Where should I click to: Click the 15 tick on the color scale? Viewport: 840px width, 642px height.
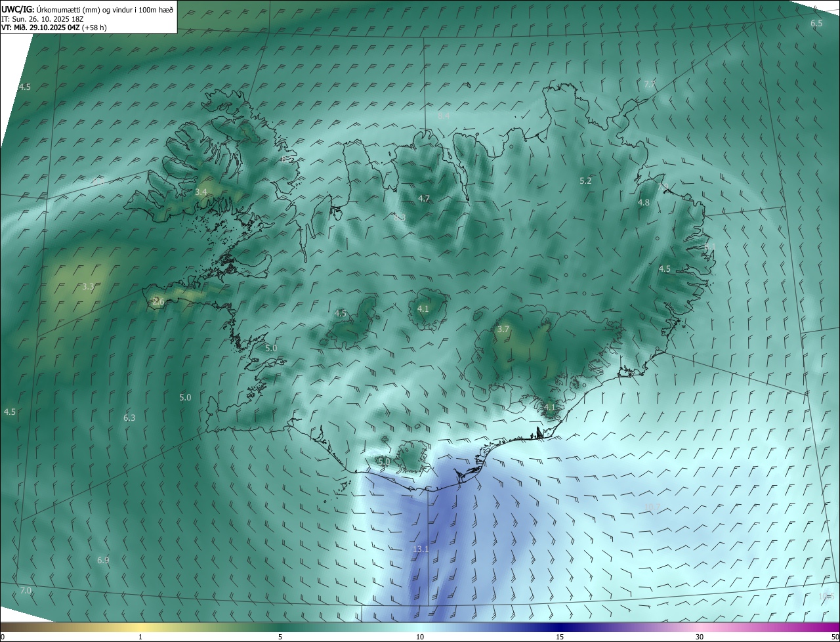[560, 637]
